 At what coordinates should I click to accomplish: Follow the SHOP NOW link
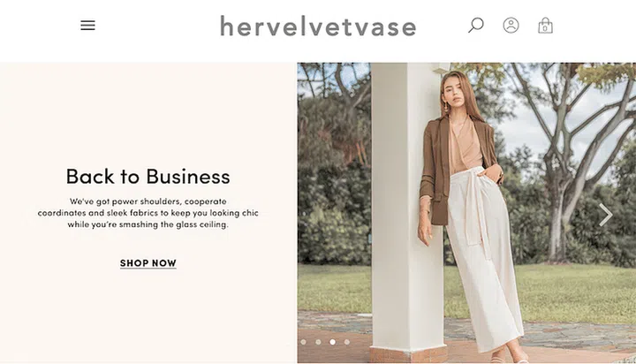148,263
